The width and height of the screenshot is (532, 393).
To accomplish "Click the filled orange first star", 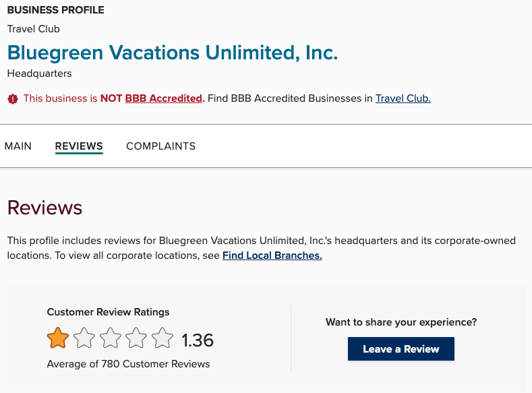I will point(58,338).
